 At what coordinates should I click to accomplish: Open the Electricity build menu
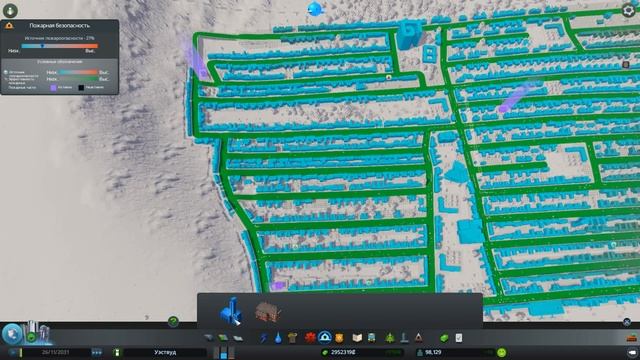coord(264,338)
